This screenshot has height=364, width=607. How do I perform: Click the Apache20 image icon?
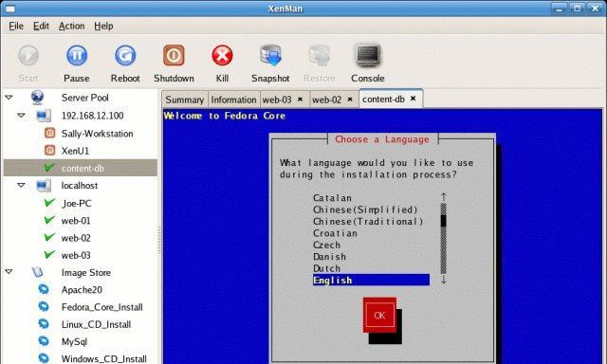tap(44, 289)
